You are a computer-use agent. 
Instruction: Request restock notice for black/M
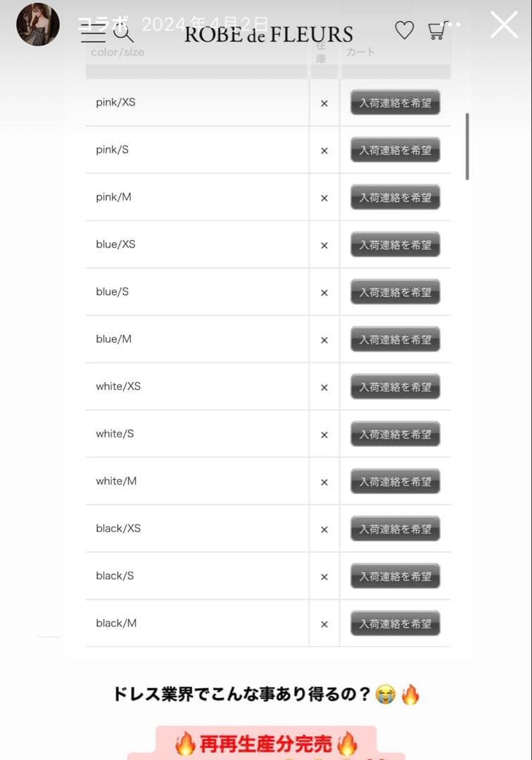pos(395,623)
